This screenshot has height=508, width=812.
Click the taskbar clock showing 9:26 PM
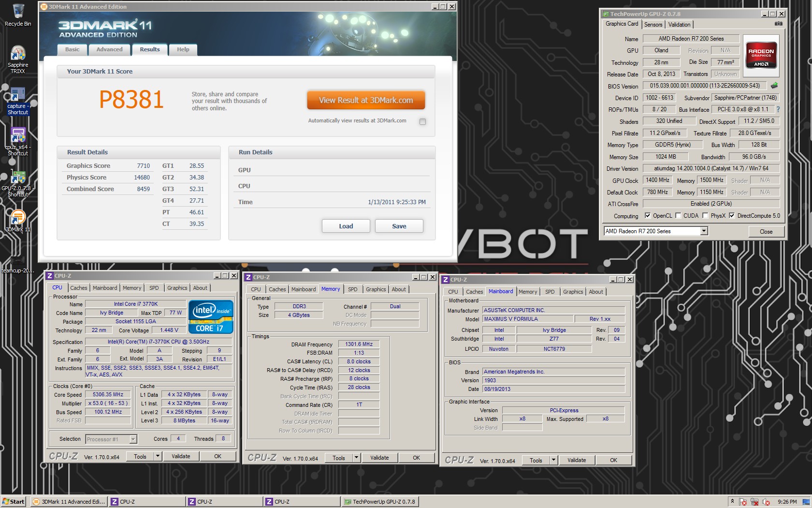pyautogui.click(x=787, y=502)
